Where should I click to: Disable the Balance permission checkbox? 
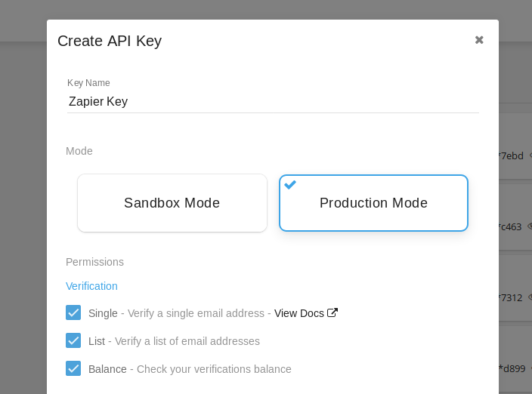click(x=73, y=368)
